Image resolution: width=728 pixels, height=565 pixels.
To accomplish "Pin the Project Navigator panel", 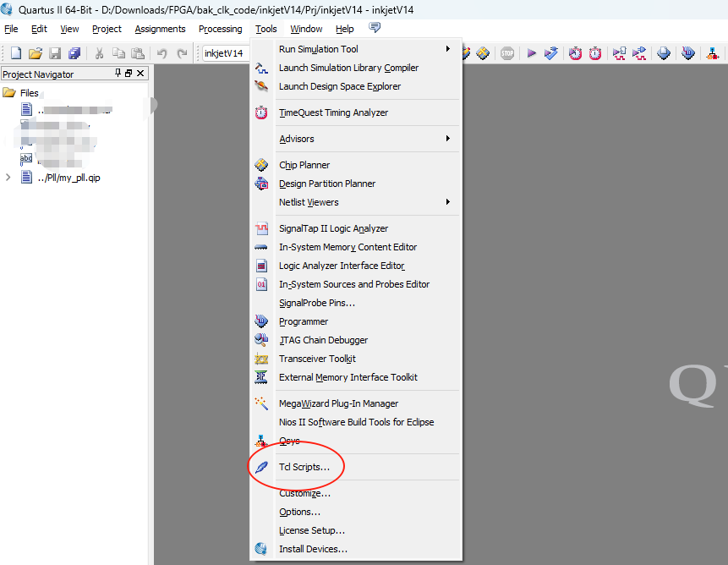I will pyautogui.click(x=118, y=74).
